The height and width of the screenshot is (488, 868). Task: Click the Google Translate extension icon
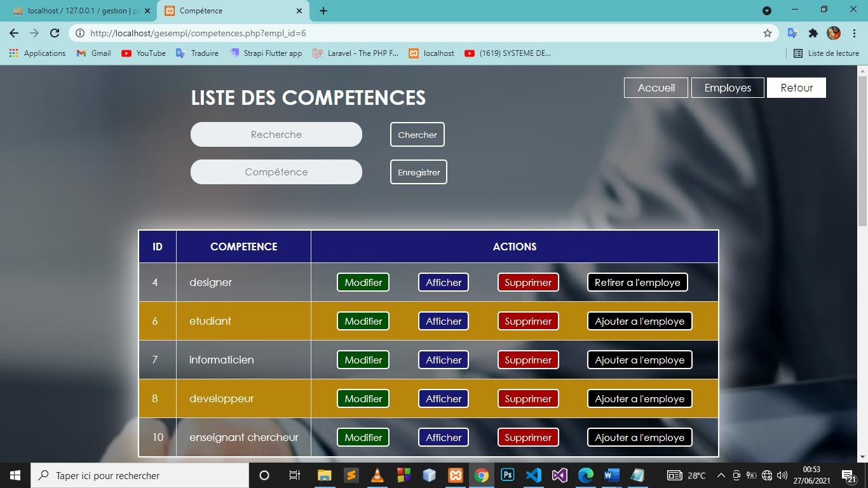(x=792, y=33)
